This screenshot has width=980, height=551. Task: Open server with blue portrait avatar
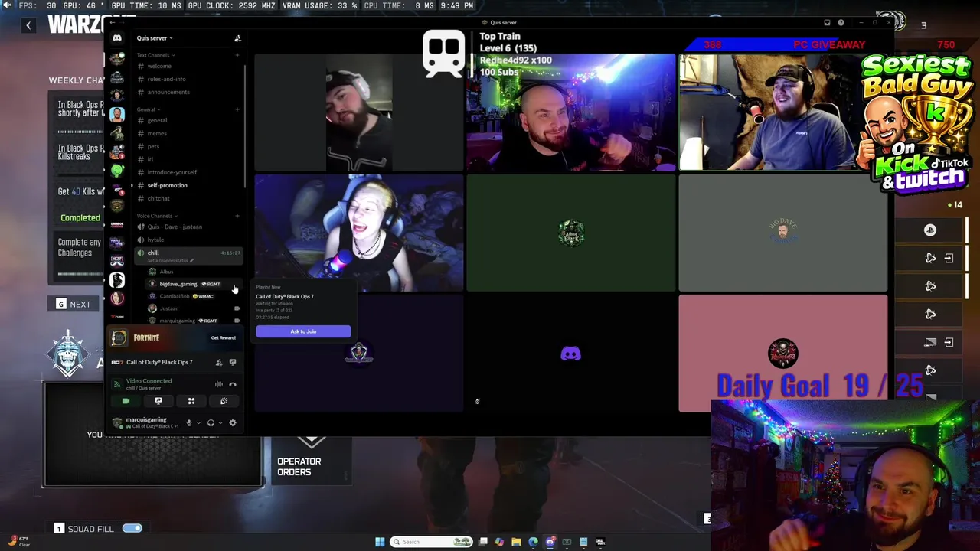[x=117, y=114]
